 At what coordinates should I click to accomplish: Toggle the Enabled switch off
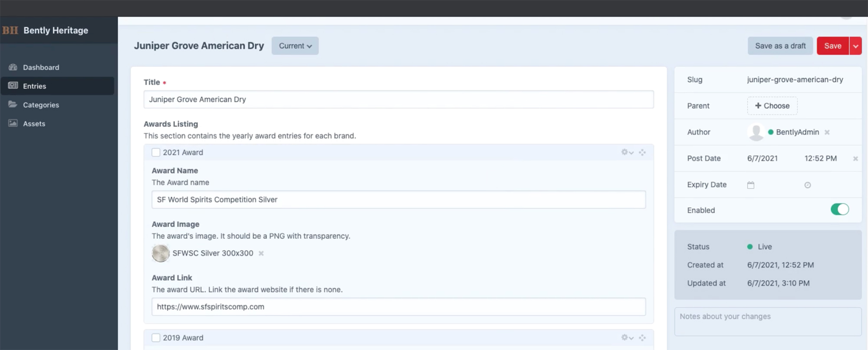839,210
